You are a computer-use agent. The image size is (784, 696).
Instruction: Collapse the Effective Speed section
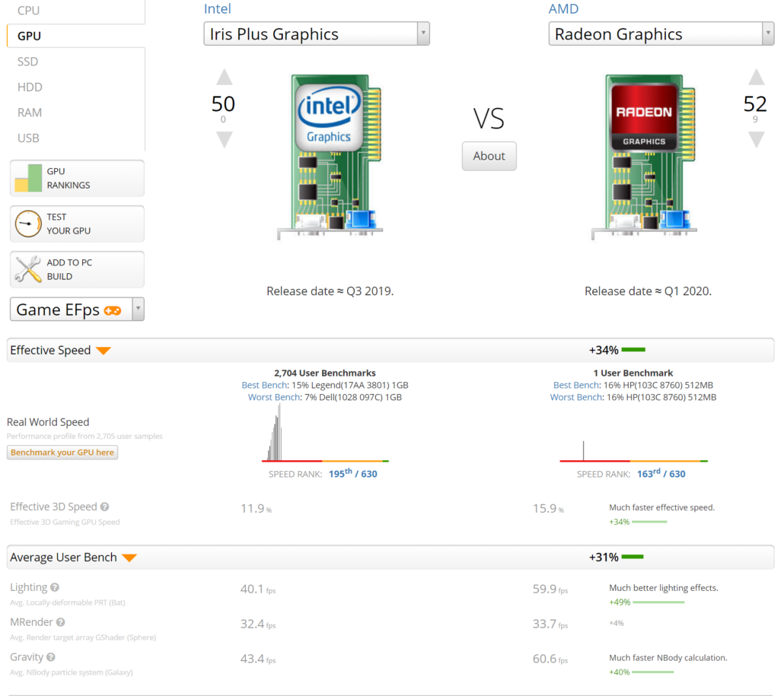(x=104, y=351)
